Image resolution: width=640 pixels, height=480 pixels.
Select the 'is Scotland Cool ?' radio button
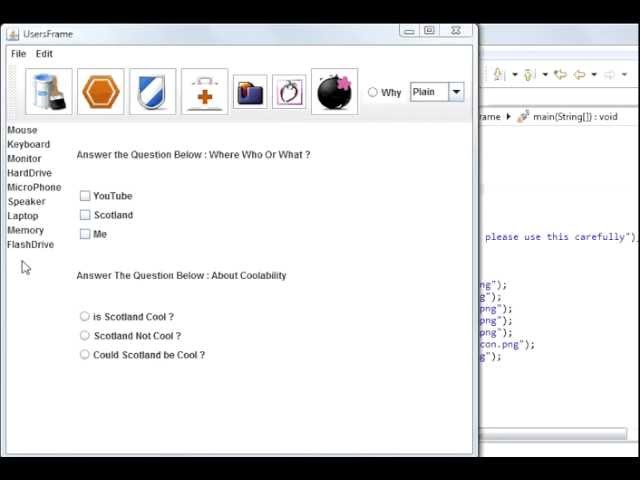(x=84, y=316)
